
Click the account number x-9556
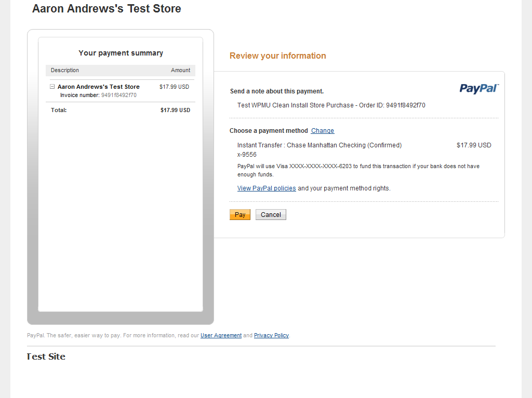(x=247, y=155)
